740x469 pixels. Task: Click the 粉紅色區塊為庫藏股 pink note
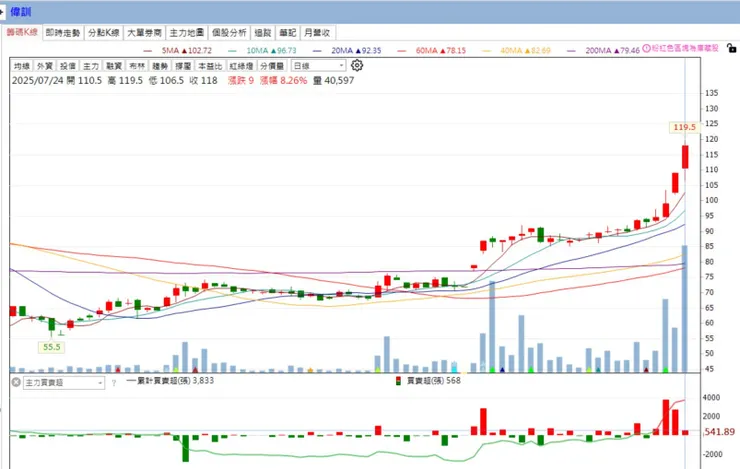tap(685, 48)
